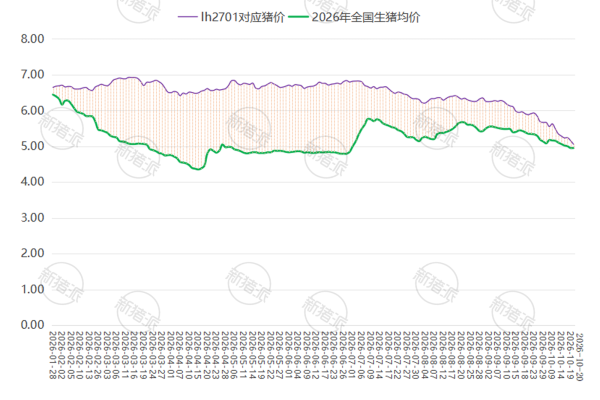Select the 6.00 y-axis label
Screen dimensions: 600x400
(x=33, y=111)
